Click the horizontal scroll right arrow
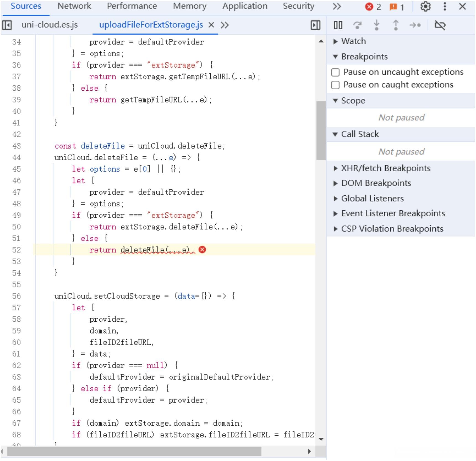The image size is (476, 461). tap(309, 451)
